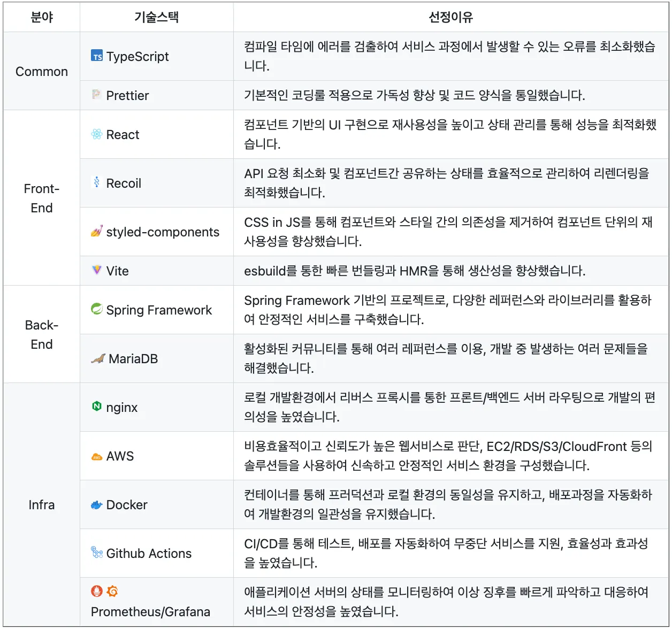
Task: Click the Vite lightning logo icon
Action: click(97, 270)
